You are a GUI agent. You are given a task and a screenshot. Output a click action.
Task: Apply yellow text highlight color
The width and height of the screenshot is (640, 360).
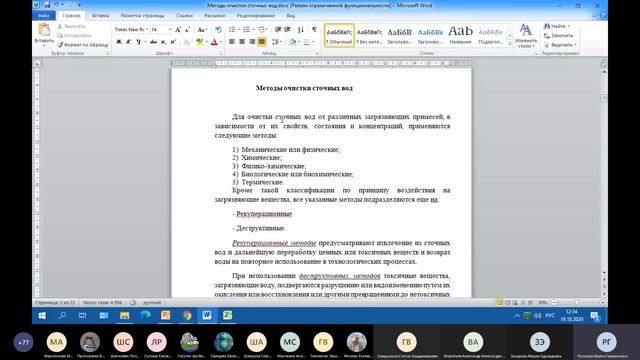[199, 42]
